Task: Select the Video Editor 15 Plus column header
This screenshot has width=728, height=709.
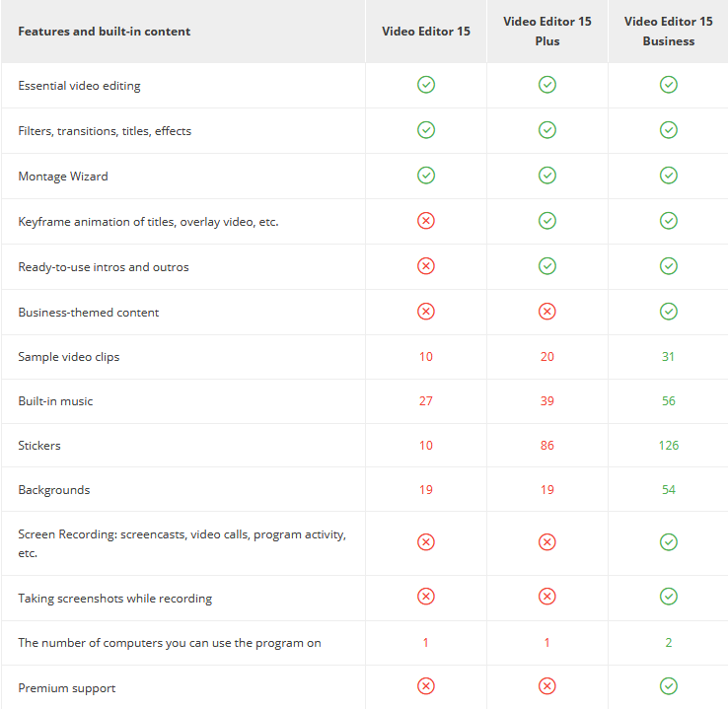Action: click(x=546, y=32)
